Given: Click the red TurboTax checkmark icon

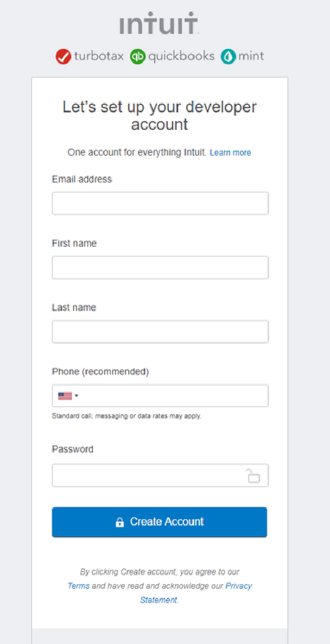Looking at the screenshot, I should pos(63,56).
